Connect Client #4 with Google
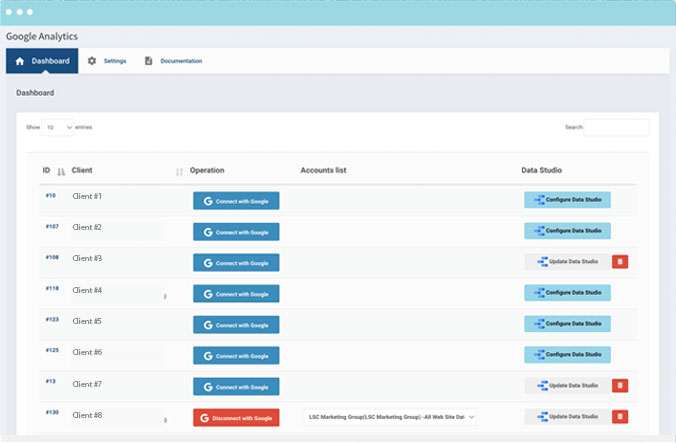Screen dimensions: 676x443 click(236, 294)
